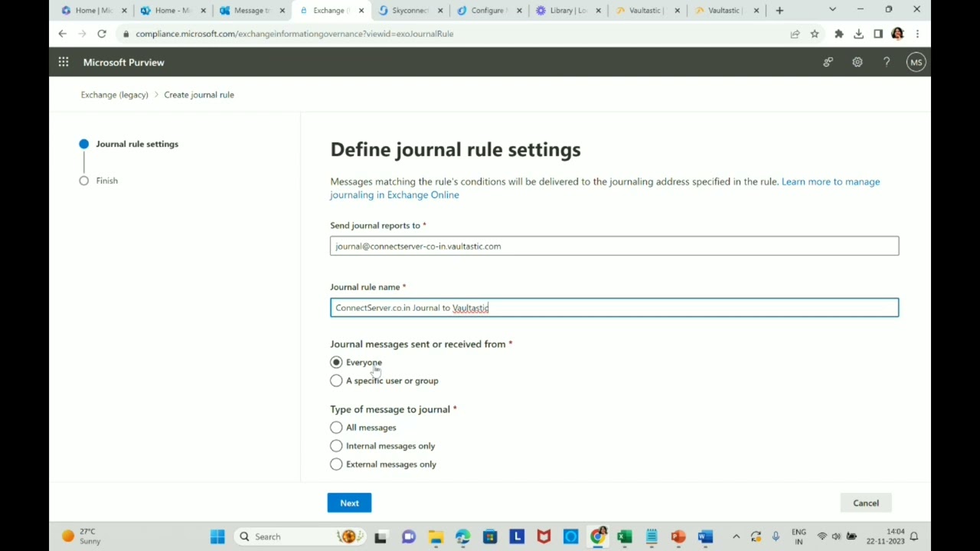Reload the page with the refresh icon
The height and width of the screenshot is (551, 980).
pyautogui.click(x=102, y=34)
